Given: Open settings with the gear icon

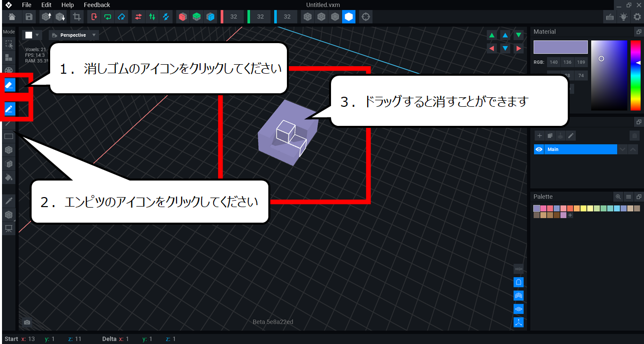Looking at the screenshot, I should [x=637, y=17].
